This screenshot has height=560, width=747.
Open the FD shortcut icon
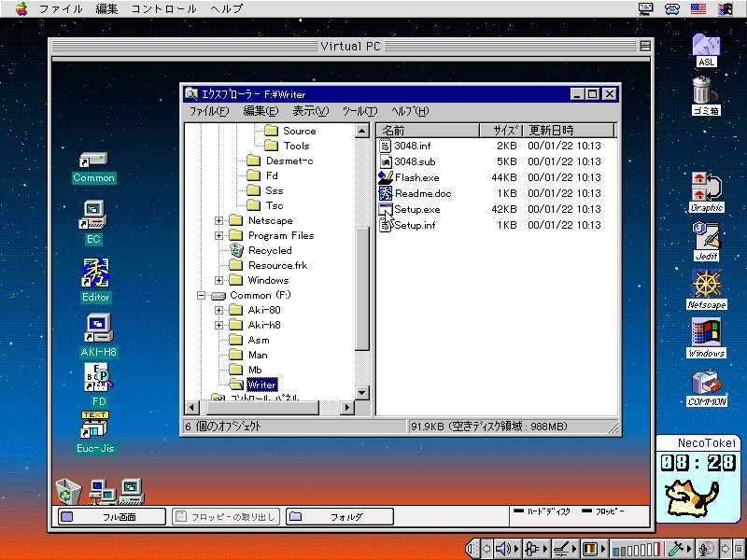pos(99,377)
